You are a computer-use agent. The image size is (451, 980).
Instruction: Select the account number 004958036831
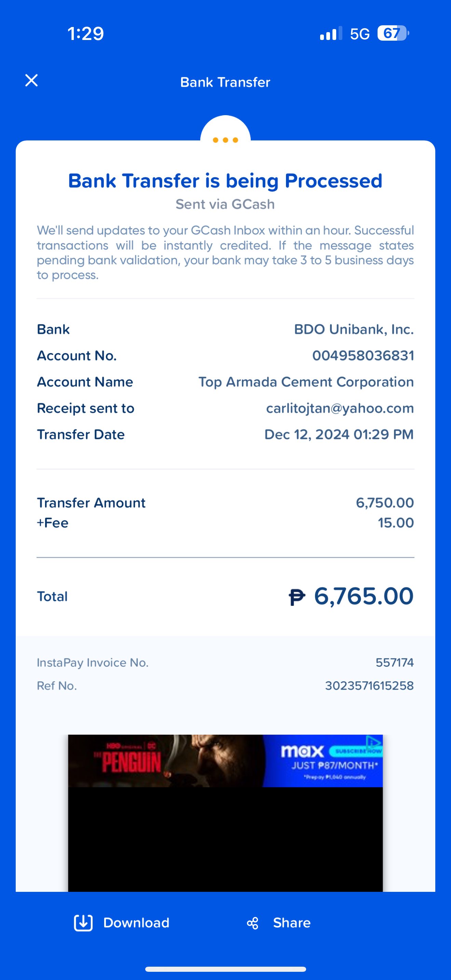coord(363,356)
